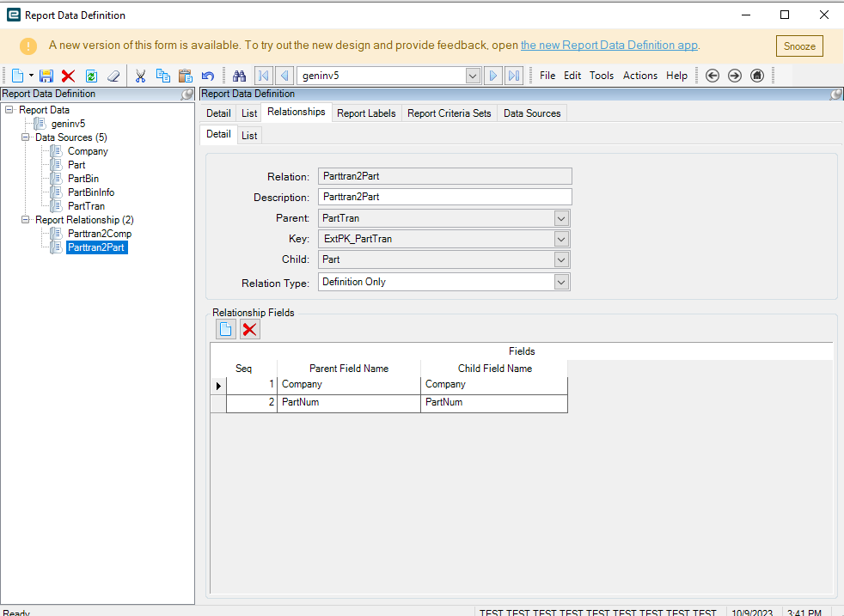Click the Paste clipboard icon

[185, 76]
